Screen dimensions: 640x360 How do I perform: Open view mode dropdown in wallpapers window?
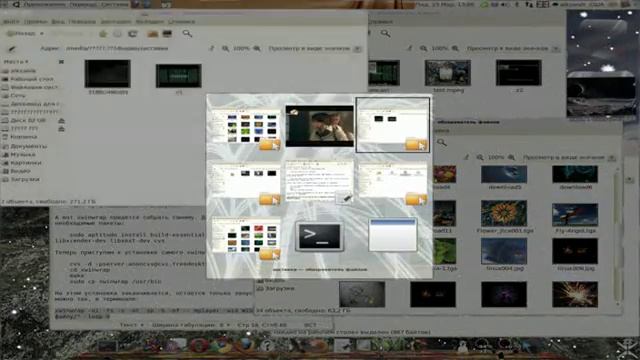click(x=569, y=158)
